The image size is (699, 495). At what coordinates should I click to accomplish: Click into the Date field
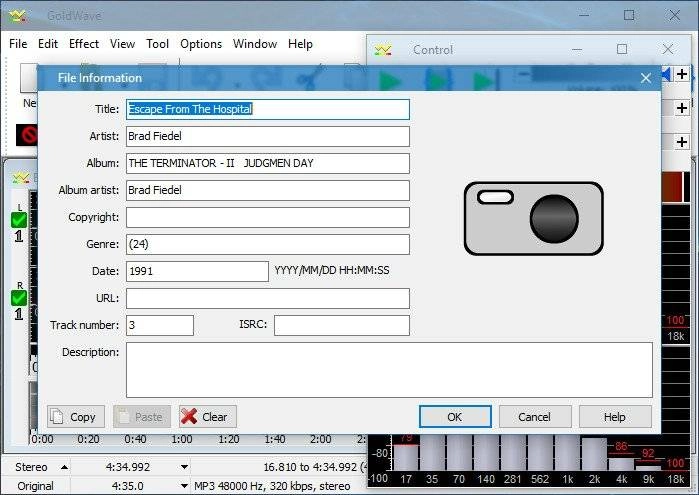coord(197,271)
